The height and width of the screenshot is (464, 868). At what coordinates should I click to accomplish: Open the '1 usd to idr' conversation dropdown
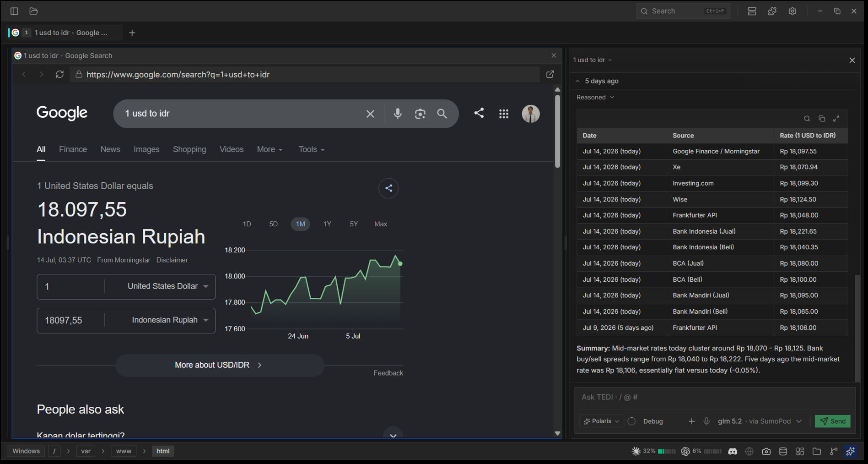[x=593, y=60]
